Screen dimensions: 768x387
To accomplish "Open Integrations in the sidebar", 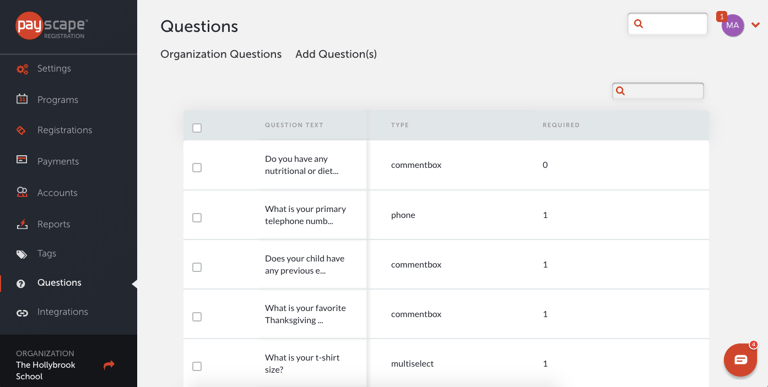I will click(x=62, y=312).
